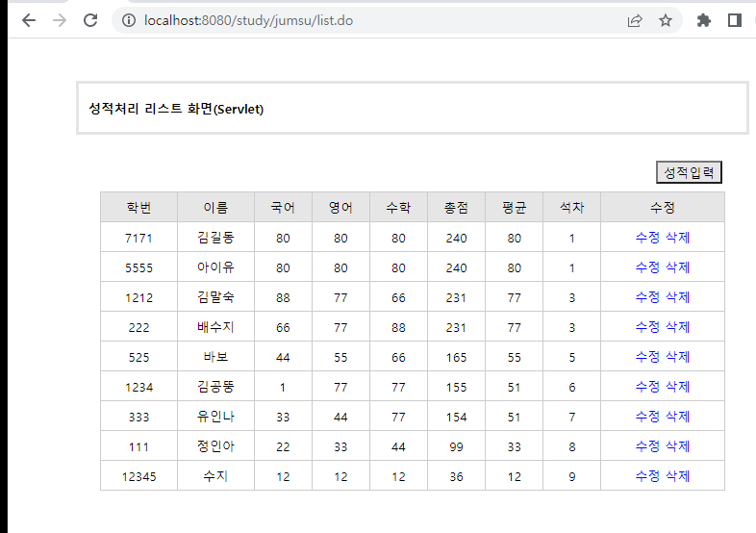The width and height of the screenshot is (756, 533).
Task: Click 수정 link for 수지 row (12345)
Action: click(x=647, y=476)
